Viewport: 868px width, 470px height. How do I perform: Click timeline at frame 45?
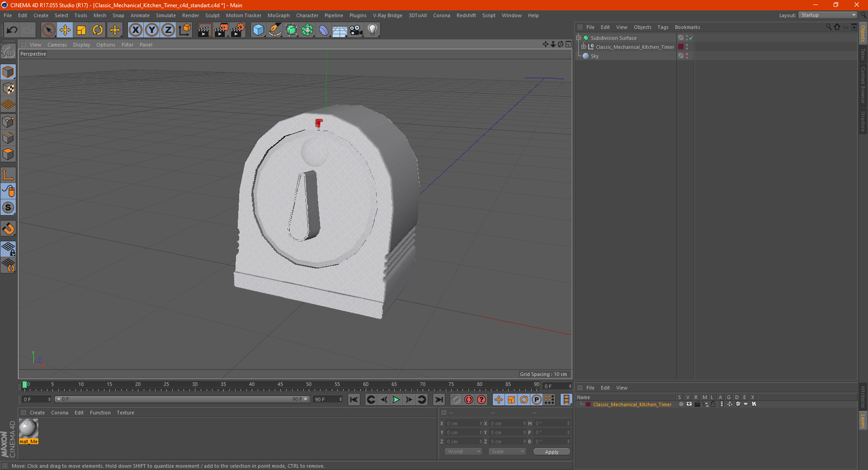tap(280, 385)
